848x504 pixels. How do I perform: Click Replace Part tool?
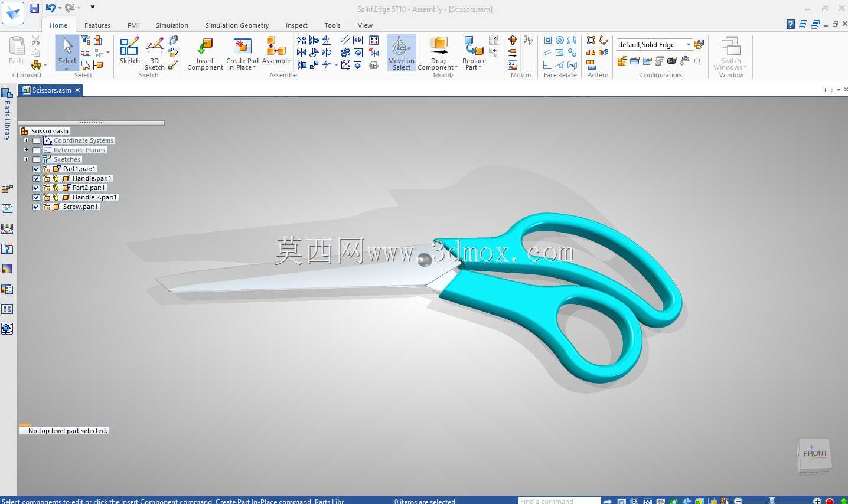(x=474, y=54)
